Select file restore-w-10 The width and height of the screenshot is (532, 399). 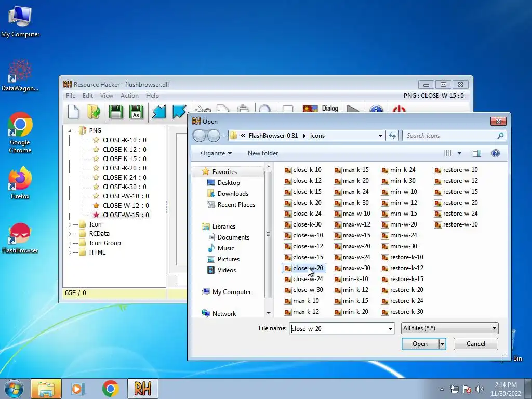pyautogui.click(x=456, y=170)
